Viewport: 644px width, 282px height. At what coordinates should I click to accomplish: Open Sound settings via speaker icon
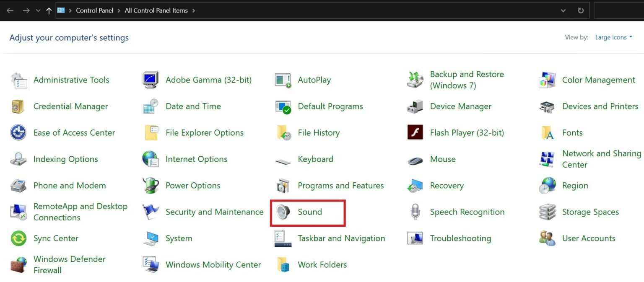pos(282,212)
